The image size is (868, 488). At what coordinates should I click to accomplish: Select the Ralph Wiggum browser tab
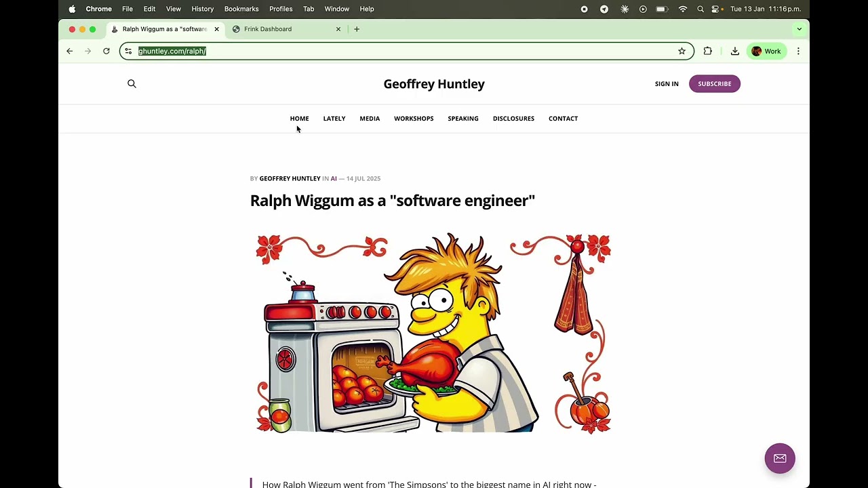[x=165, y=29]
